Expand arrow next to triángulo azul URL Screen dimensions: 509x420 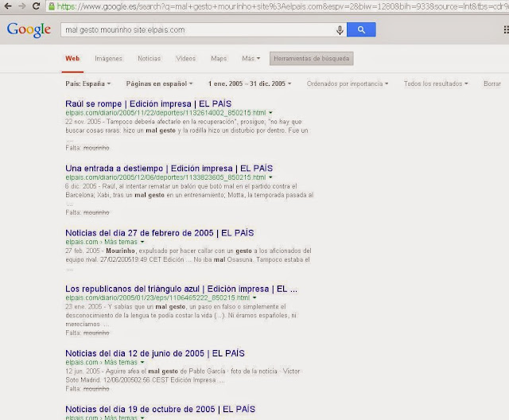pyautogui.click(x=254, y=298)
